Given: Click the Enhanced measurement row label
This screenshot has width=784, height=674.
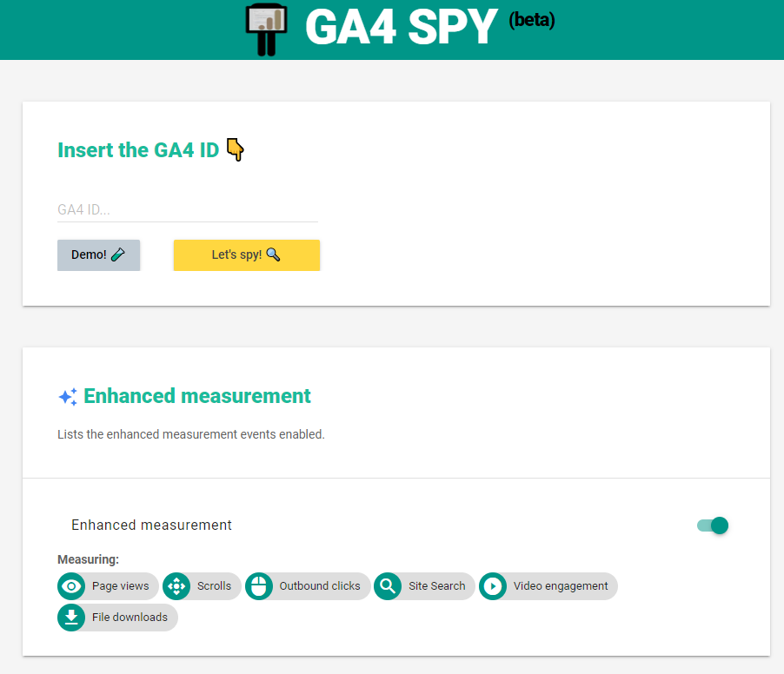Looking at the screenshot, I should pos(151,525).
